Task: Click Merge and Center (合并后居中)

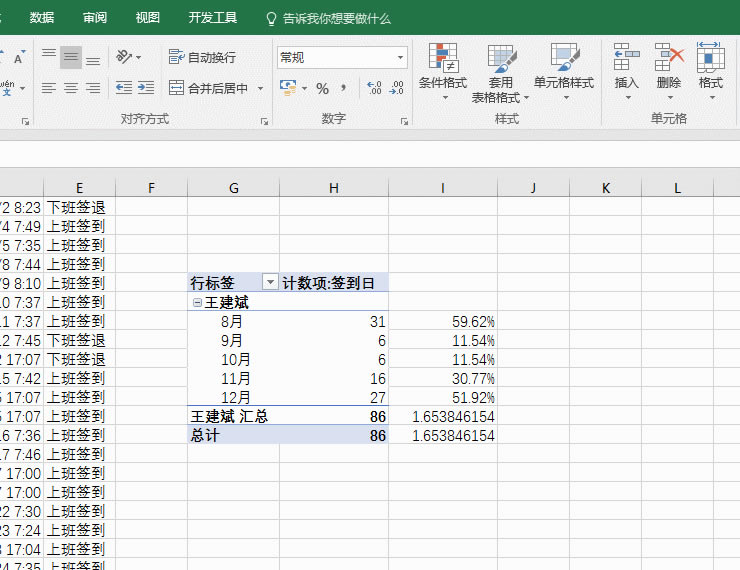Action: tap(209, 88)
